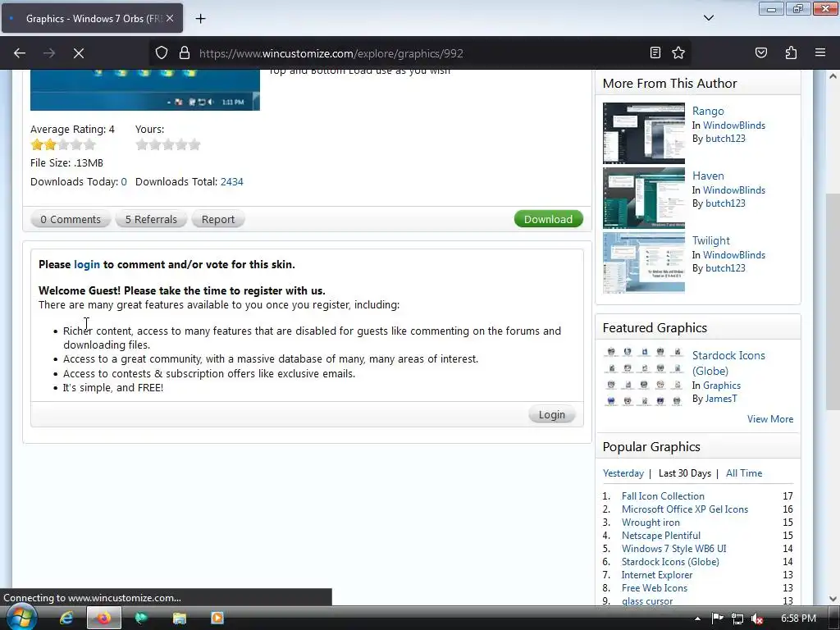Open network tray icon

tap(737, 619)
